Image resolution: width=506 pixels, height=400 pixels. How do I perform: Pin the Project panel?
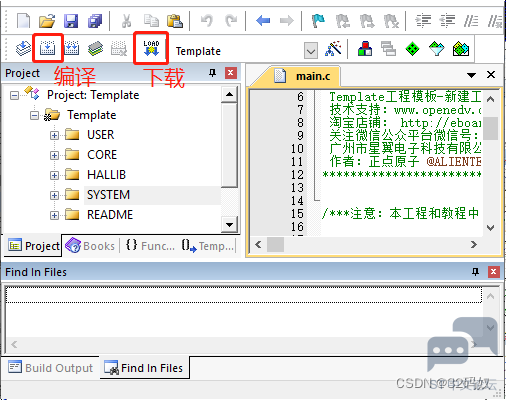pos(212,73)
